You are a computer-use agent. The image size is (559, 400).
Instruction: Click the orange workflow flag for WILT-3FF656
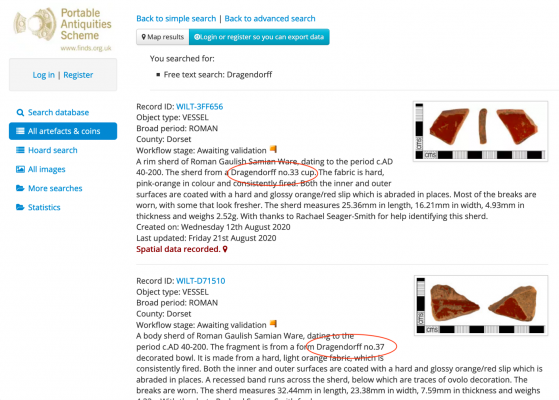pyautogui.click(x=273, y=149)
